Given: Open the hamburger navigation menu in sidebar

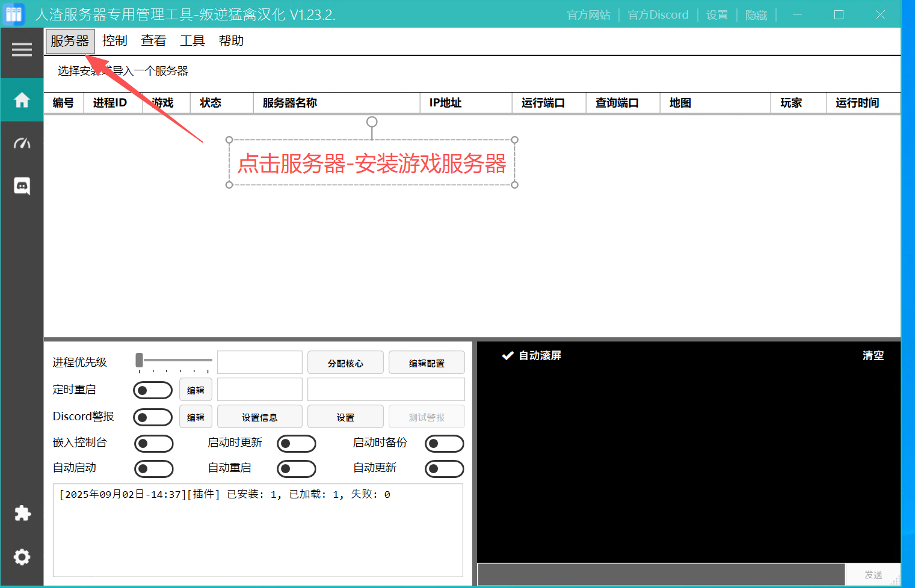Looking at the screenshot, I should click(x=22, y=50).
